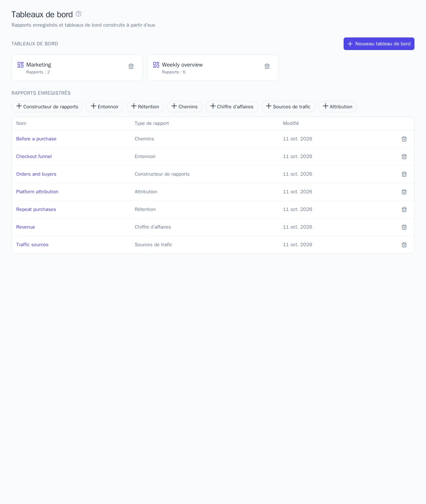Delete the Marketing dashboard via trash icon
Image resolution: width=426 pixels, height=504 pixels.
click(131, 66)
